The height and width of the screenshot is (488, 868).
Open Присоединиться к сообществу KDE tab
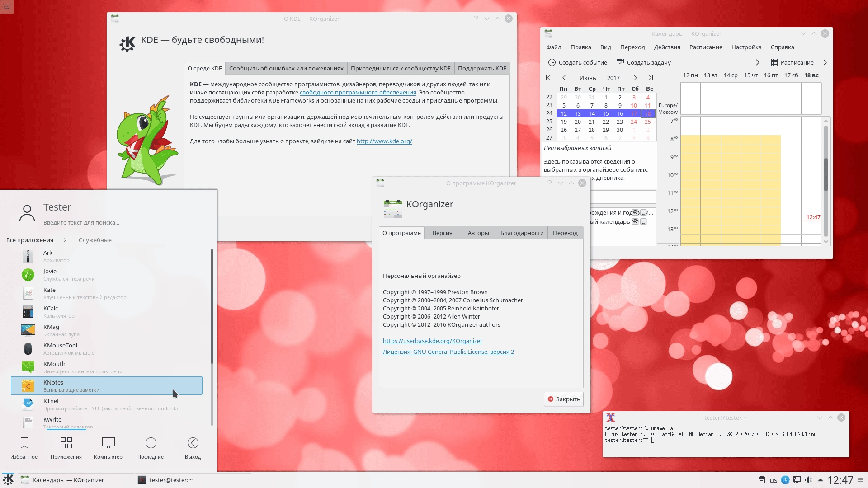(x=401, y=68)
